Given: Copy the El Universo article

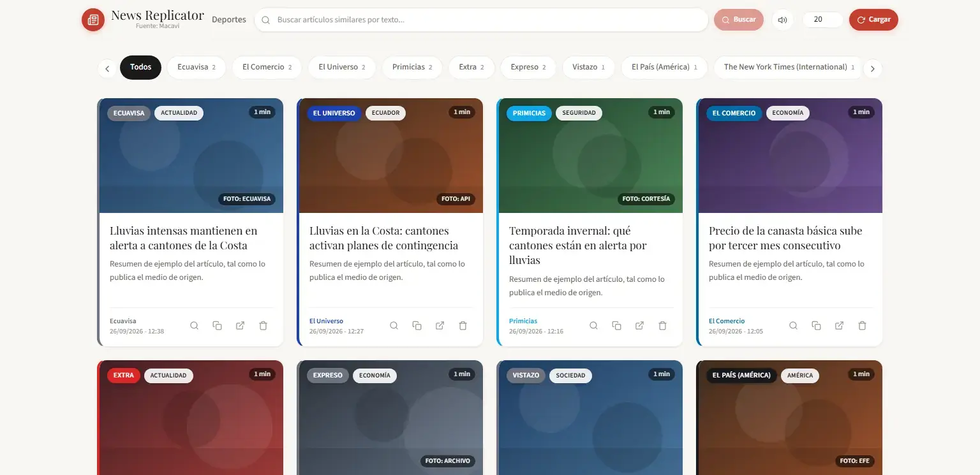Looking at the screenshot, I should point(417,326).
